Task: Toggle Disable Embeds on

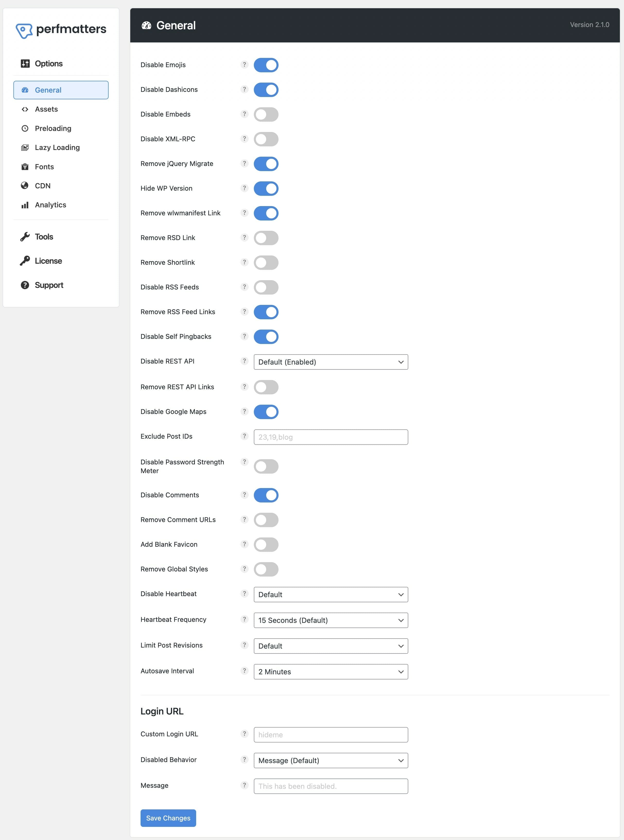Action: pyautogui.click(x=265, y=114)
